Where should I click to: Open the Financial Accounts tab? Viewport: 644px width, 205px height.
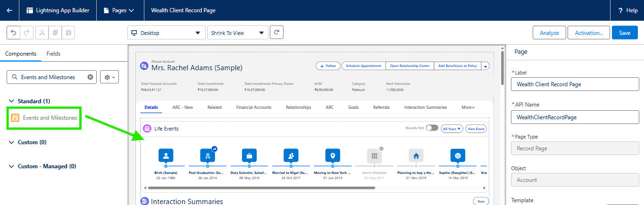coord(254,107)
